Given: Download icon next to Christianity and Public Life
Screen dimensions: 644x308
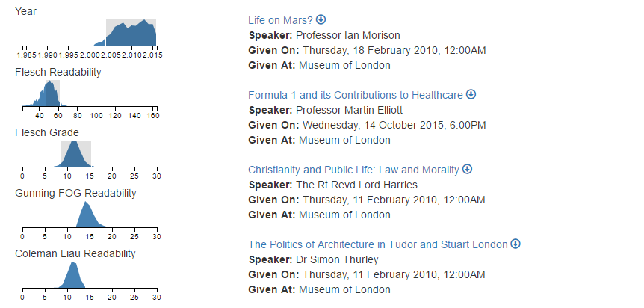Looking at the screenshot, I should [467, 169].
